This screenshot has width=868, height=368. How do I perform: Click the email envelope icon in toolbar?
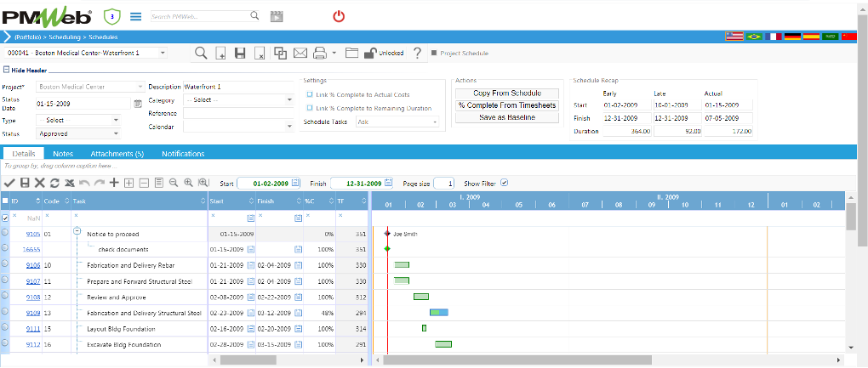point(300,53)
